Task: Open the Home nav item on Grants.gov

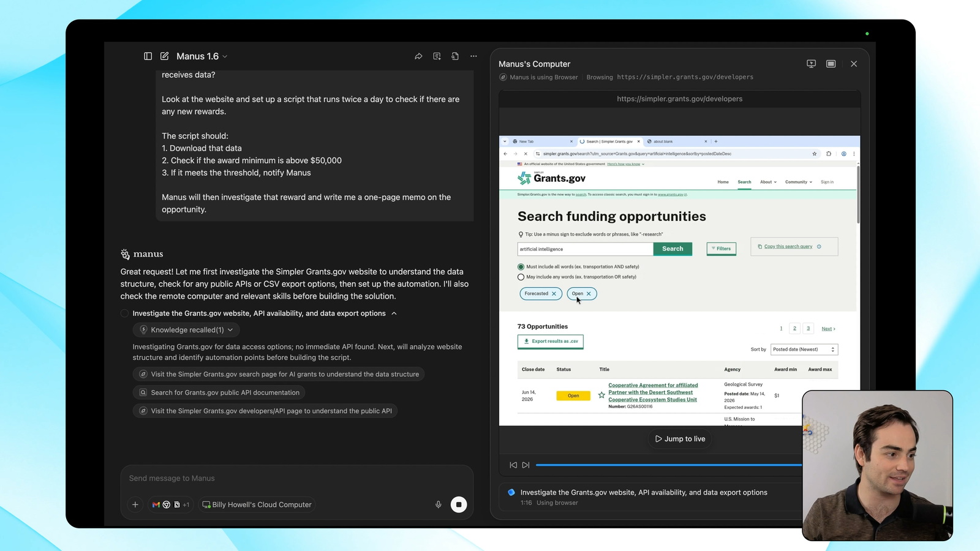Action: (x=723, y=182)
